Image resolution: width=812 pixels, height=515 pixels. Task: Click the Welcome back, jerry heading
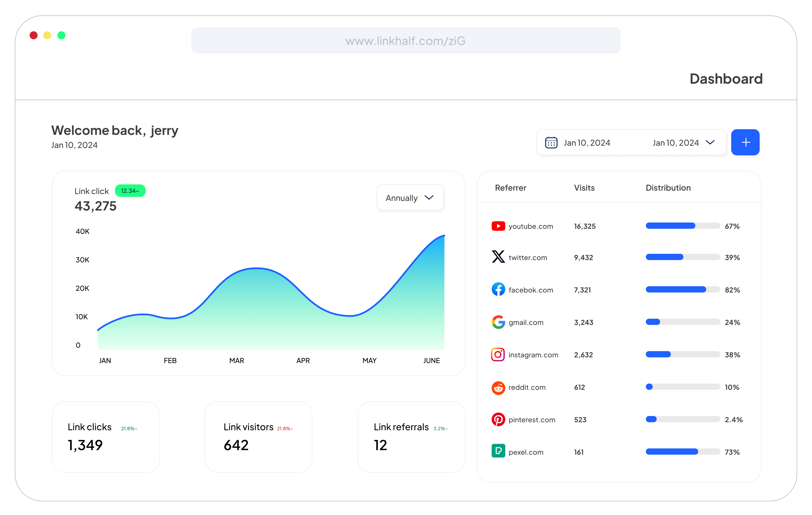(115, 131)
